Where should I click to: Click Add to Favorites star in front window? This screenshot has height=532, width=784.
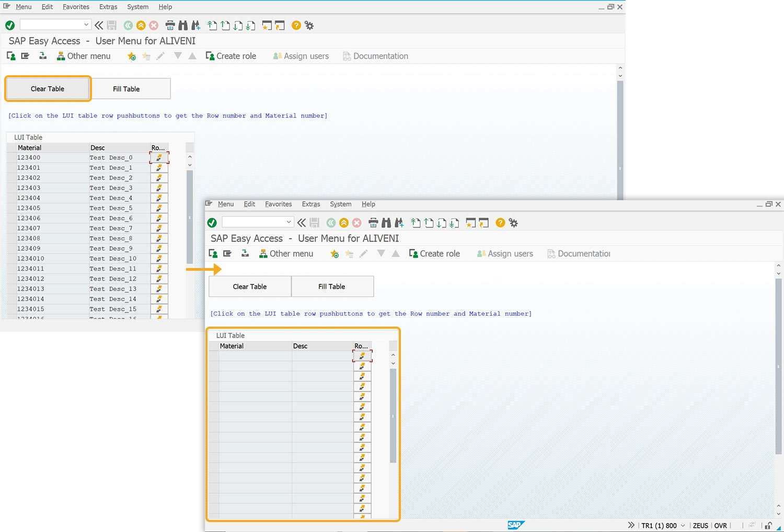coord(335,253)
